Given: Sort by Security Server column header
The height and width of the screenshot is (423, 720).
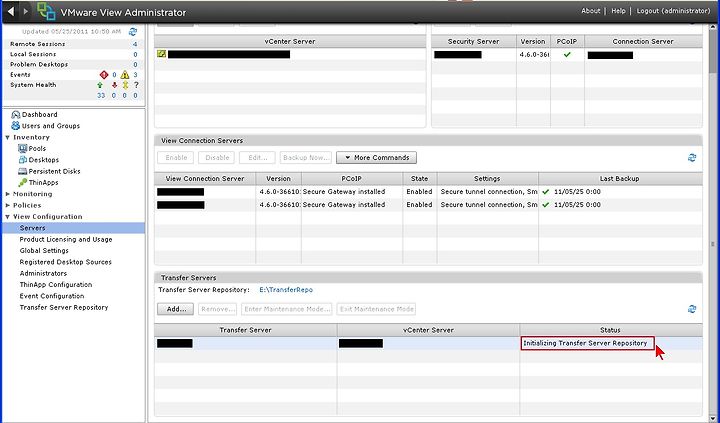Looking at the screenshot, I should coord(473,41).
